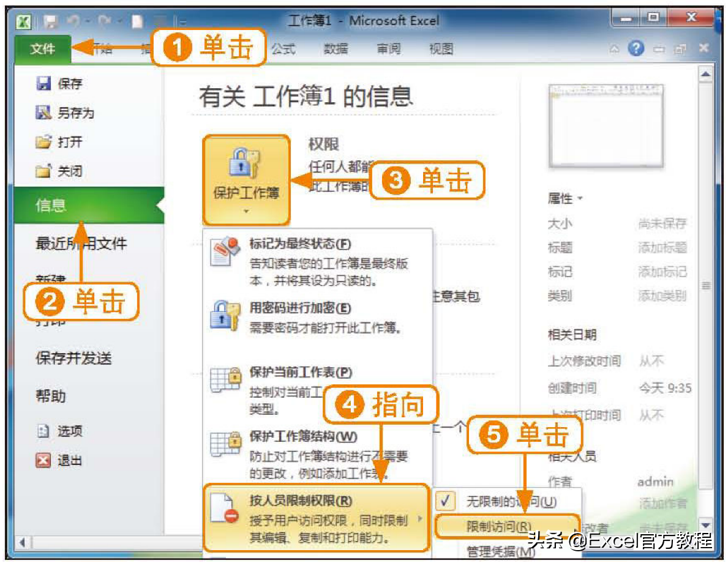This screenshot has width=728, height=566.
Task: Restore the workbook window with inner restore icon
Action: point(680,48)
